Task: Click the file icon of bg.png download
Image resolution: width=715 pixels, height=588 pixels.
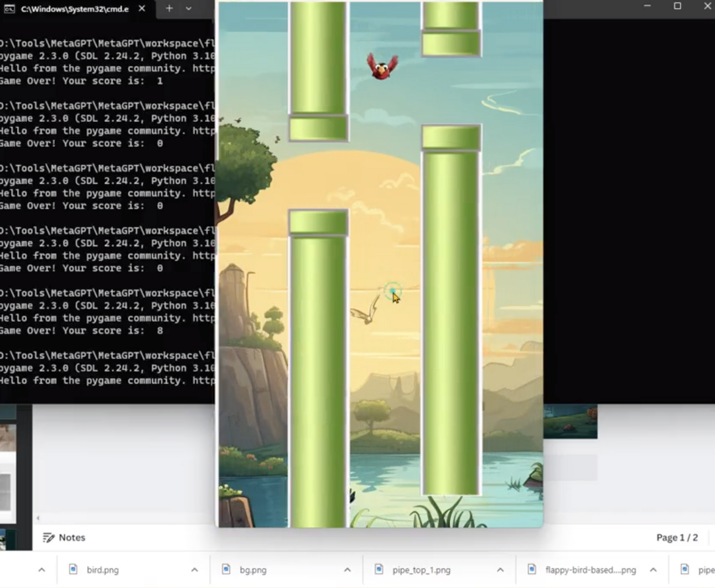Action: (x=226, y=569)
